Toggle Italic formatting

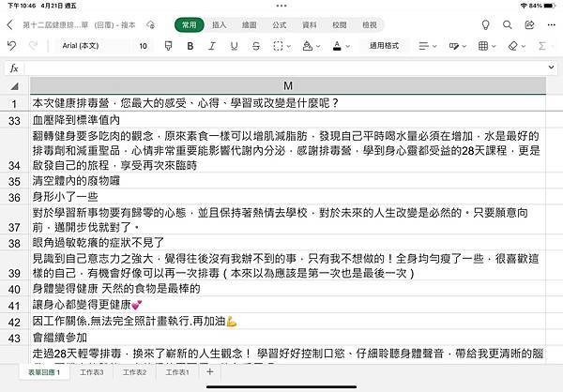pyautogui.click(x=212, y=46)
